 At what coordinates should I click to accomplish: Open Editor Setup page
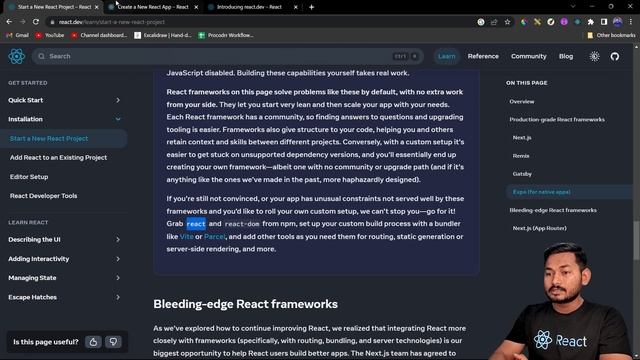coord(29,177)
